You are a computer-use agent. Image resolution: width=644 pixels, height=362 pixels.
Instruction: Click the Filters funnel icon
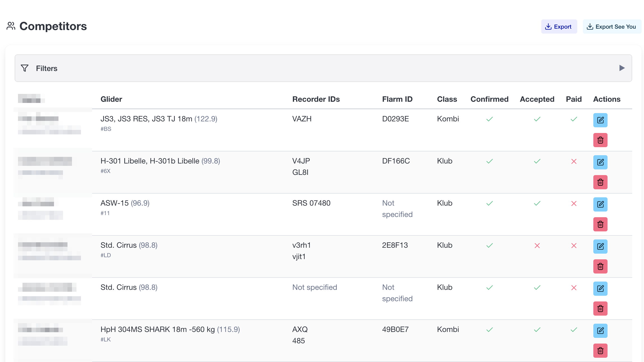click(24, 68)
